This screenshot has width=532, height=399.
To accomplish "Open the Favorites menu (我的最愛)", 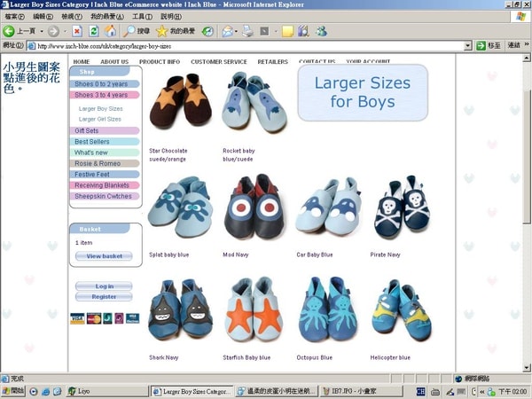I will click(107, 16).
